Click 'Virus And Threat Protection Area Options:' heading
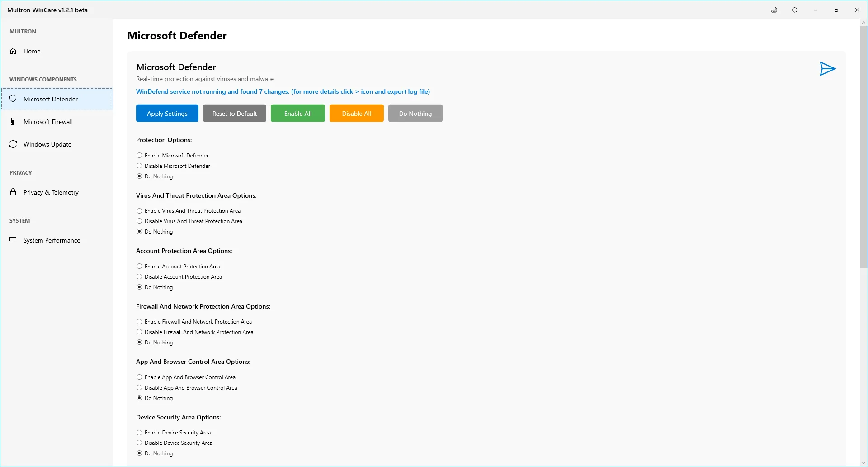This screenshot has height=467, width=868. click(x=196, y=196)
